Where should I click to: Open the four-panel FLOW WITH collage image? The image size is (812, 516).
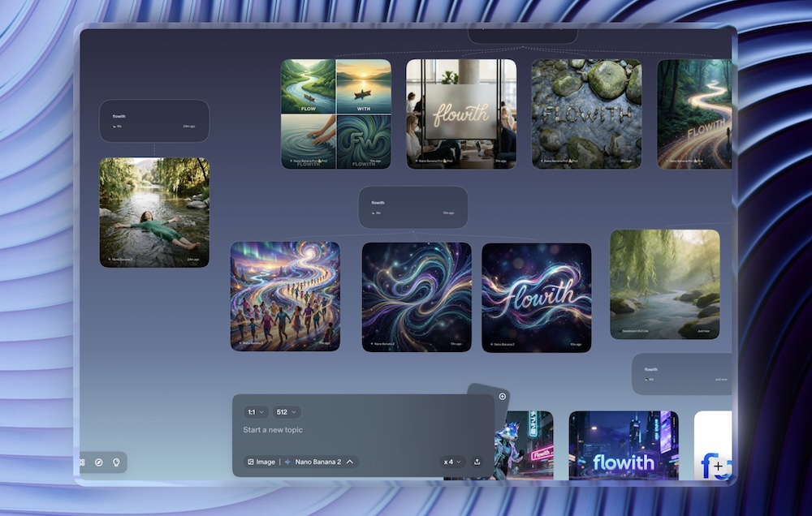pyautogui.click(x=336, y=114)
